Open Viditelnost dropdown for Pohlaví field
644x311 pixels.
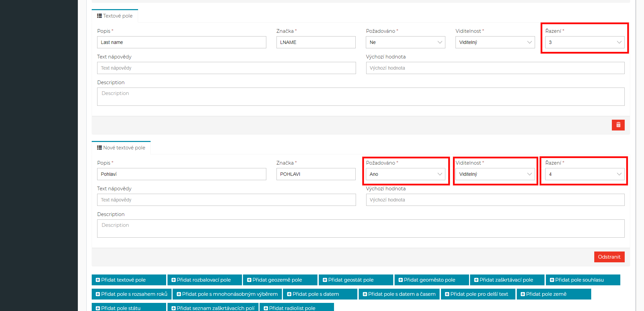[x=495, y=174]
